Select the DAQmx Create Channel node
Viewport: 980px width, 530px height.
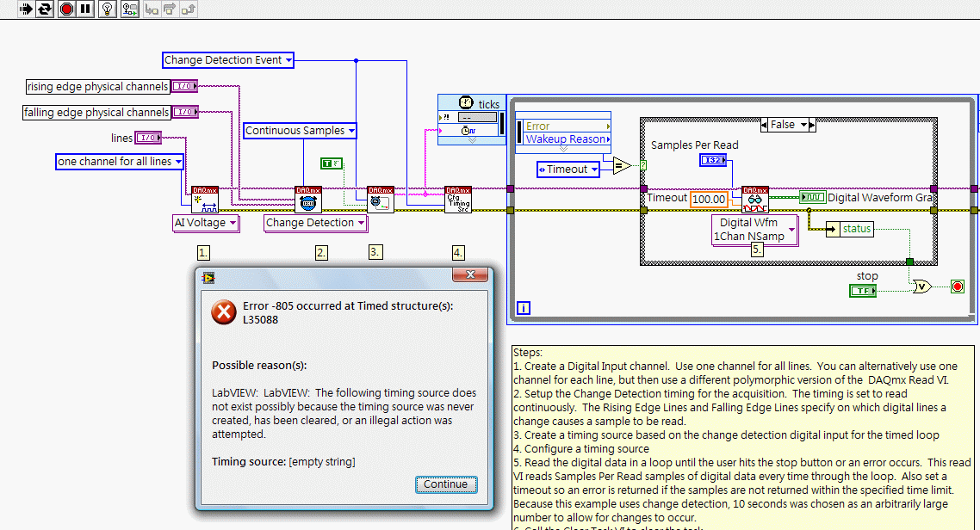[x=205, y=200]
